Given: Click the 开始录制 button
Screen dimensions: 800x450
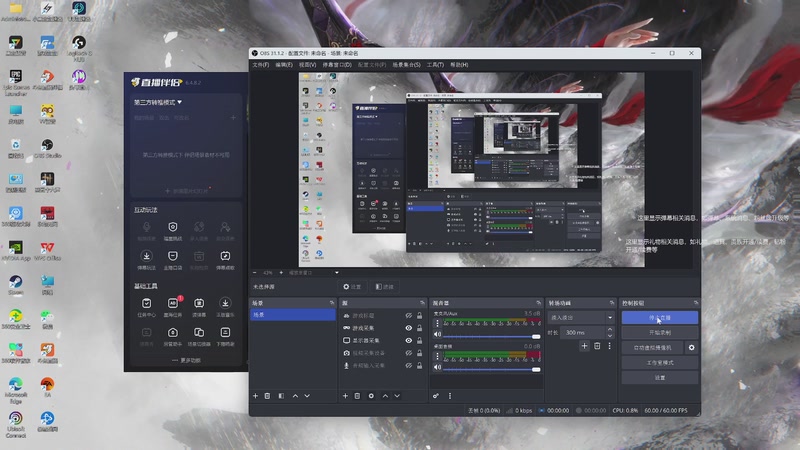Looking at the screenshot, I should 660,333.
